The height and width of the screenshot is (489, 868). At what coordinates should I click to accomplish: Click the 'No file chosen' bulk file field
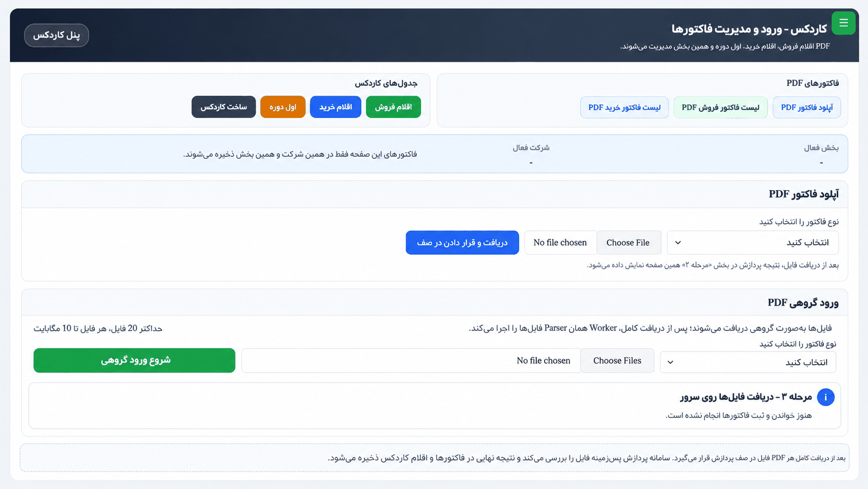pyautogui.click(x=411, y=361)
